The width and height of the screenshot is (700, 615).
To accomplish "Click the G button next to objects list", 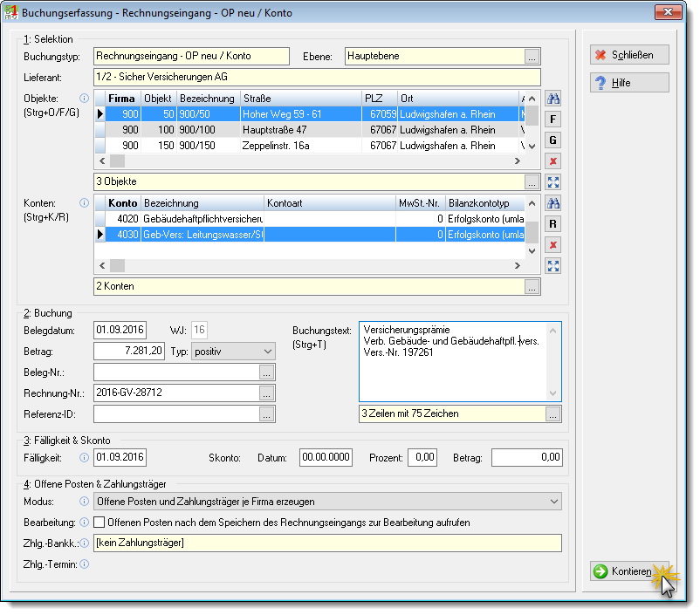I will [x=552, y=140].
